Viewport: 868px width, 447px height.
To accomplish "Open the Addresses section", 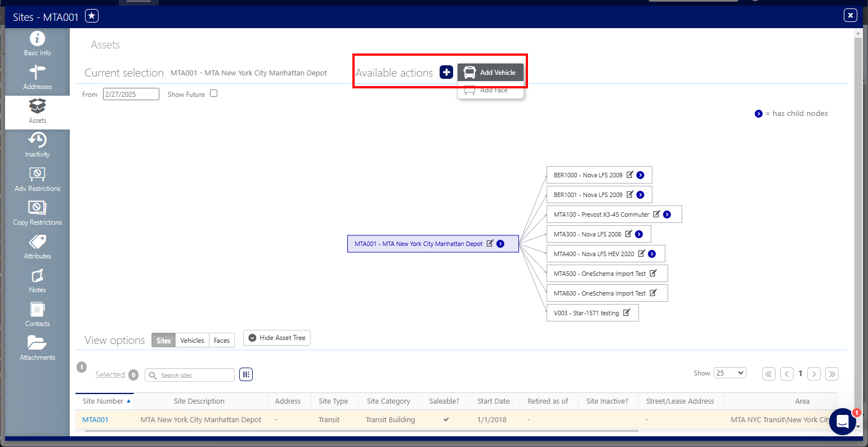I will tap(37, 78).
